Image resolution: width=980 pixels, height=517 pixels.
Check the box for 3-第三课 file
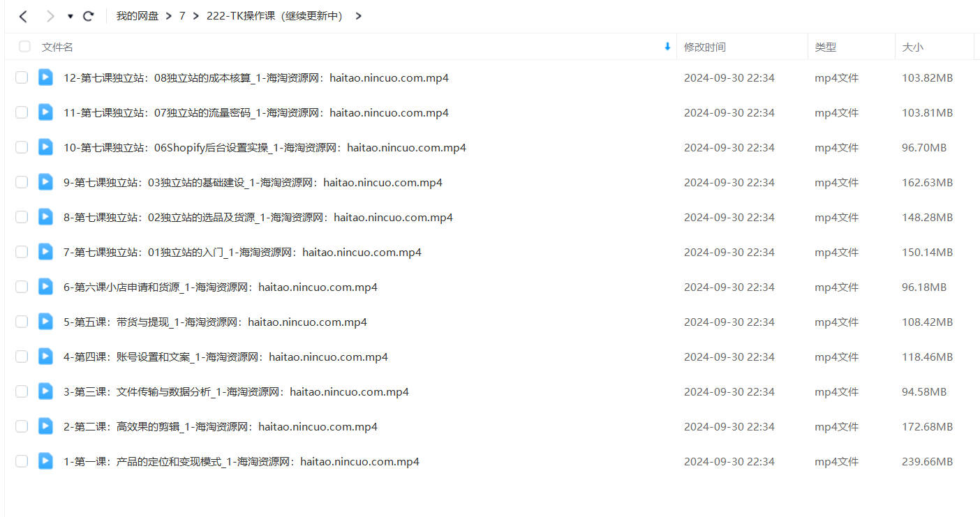point(22,391)
